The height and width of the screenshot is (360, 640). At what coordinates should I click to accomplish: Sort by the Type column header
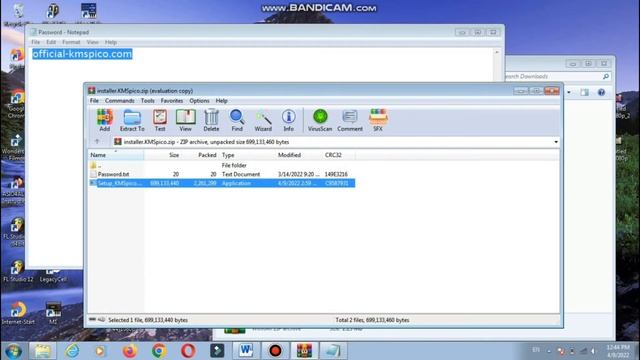(247, 155)
